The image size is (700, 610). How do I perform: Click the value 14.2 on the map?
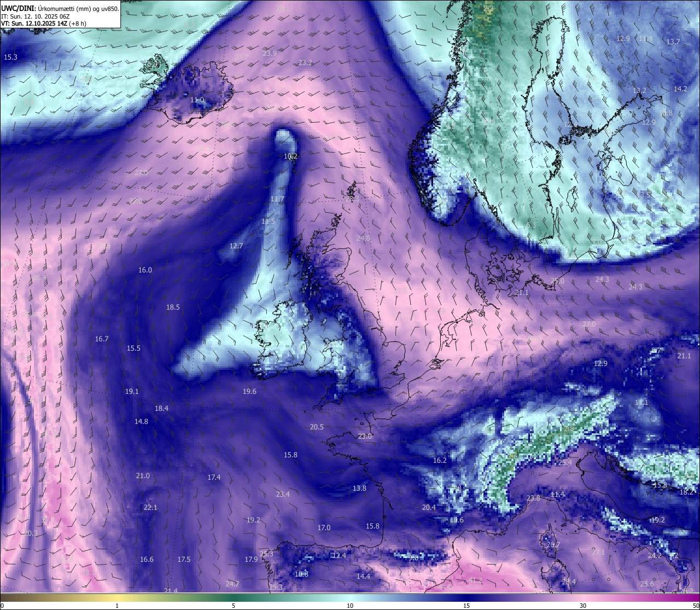point(680,89)
